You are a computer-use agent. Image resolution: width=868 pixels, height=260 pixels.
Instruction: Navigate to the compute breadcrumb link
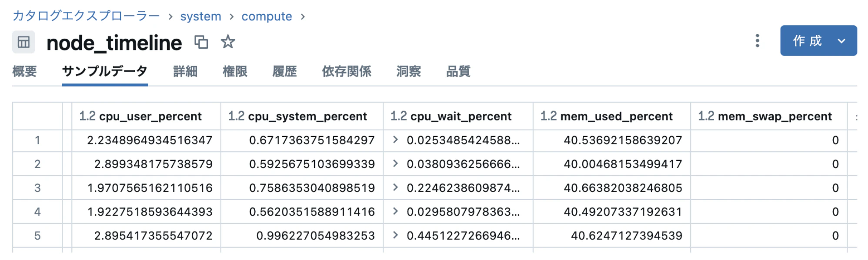[x=267, y=17]
